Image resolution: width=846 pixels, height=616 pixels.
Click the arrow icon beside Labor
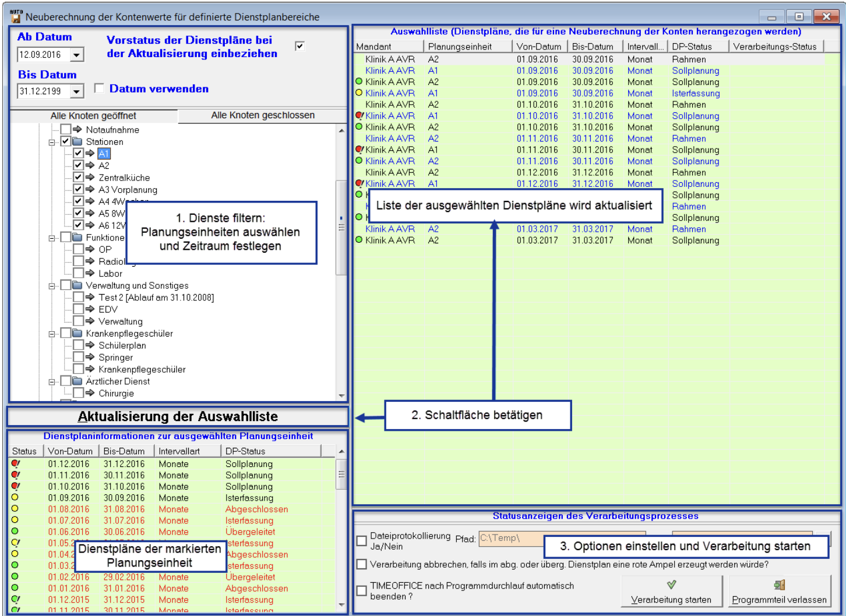(90, 273)
